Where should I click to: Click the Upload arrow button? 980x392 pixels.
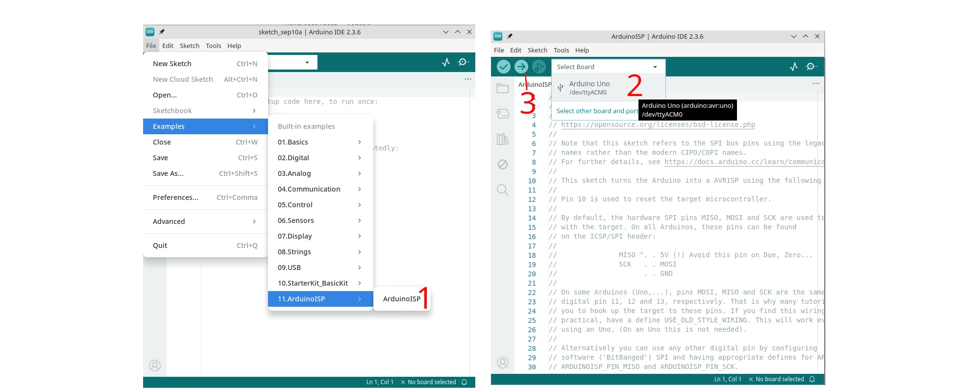click(521, 67)
